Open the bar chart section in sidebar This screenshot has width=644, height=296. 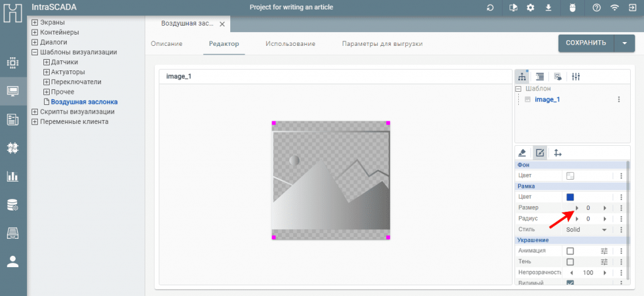pyautogui.click(x=13, y=177)
